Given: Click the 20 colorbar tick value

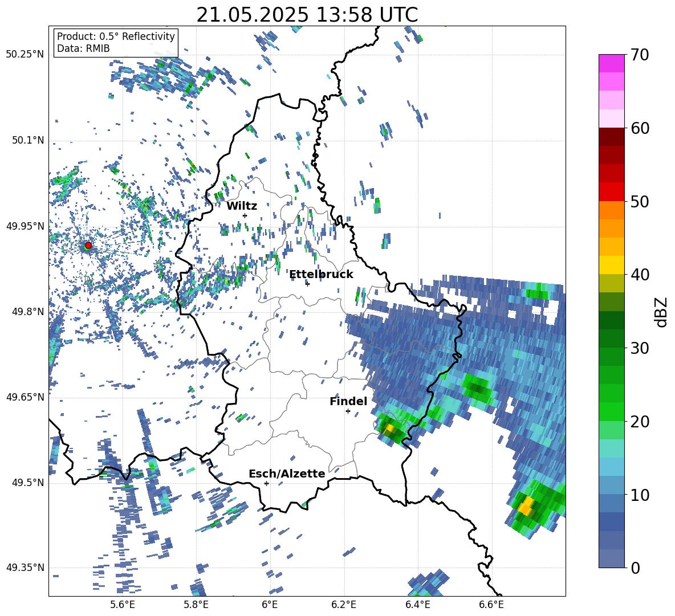Looking at the screenshot, I should click(x=640, y=422).
